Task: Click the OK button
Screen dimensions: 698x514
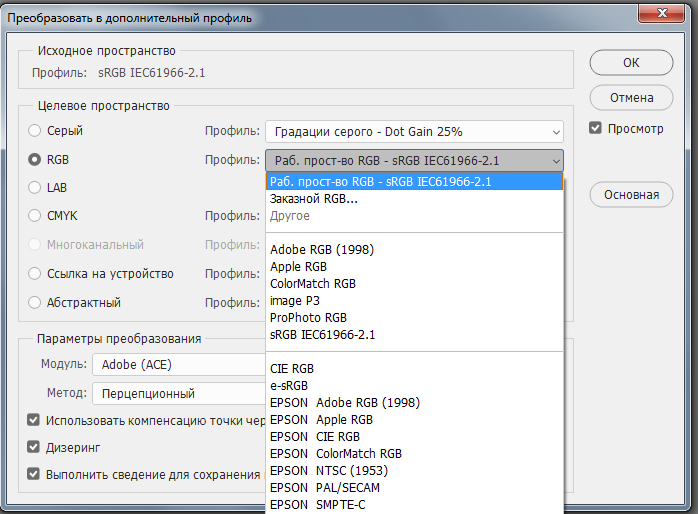Action: tap(631, 62)
